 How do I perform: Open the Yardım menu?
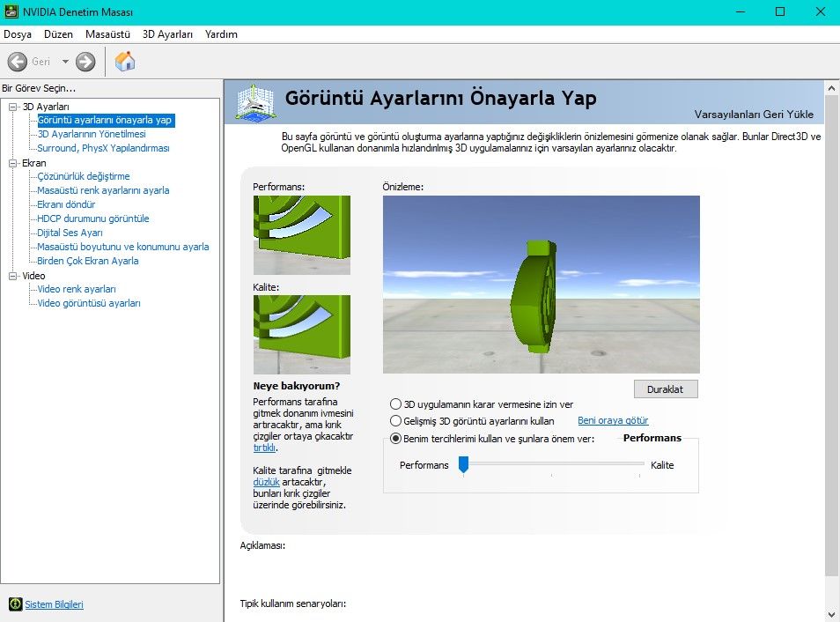(x=221, y=34)
